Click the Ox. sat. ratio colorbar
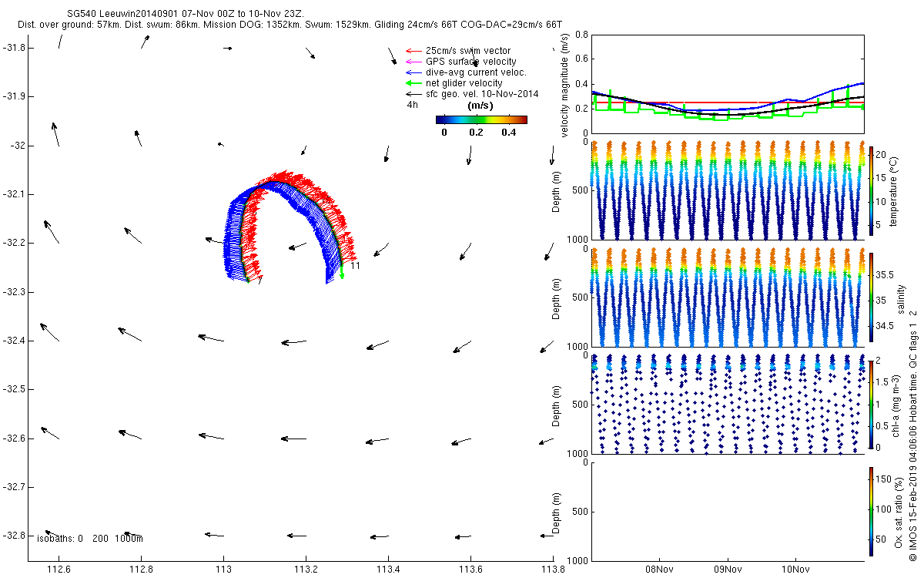 coord(871,512)
